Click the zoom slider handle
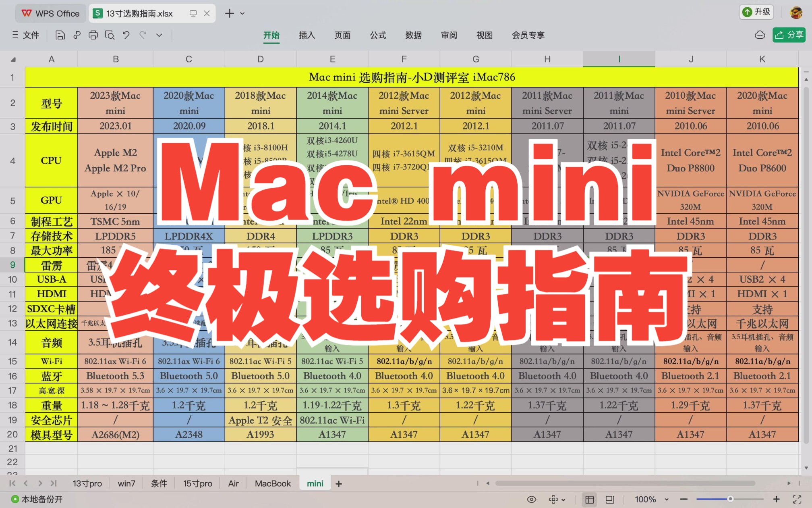Viewport: 812px width, 508px height. 730,499
